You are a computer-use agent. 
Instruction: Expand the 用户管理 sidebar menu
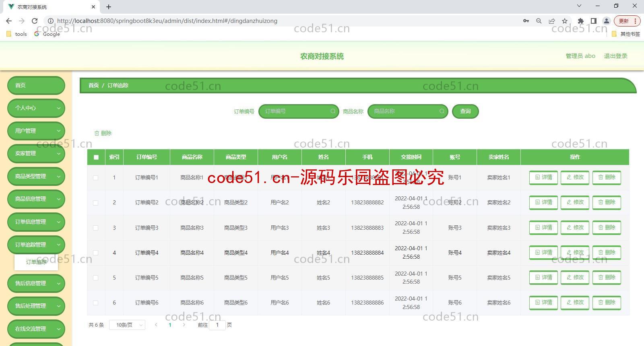point(36,131)
